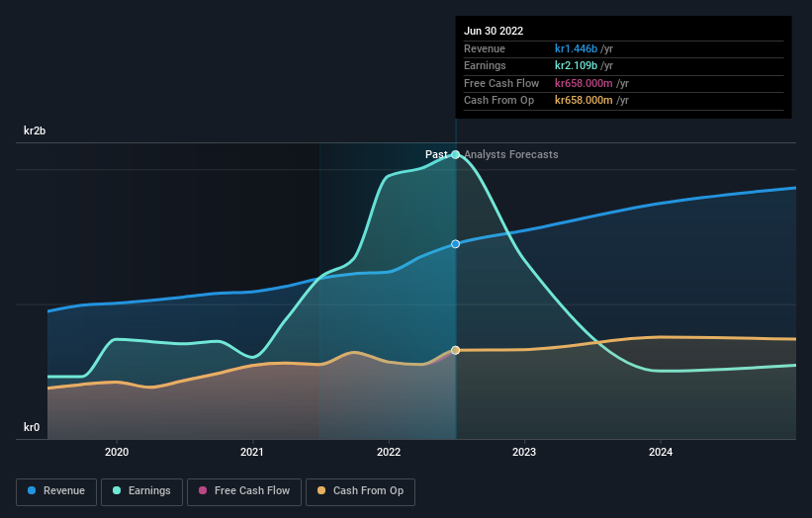Click the Revenue label in tooltip
The image size is (812, 518).
click(x=485, y=48)
